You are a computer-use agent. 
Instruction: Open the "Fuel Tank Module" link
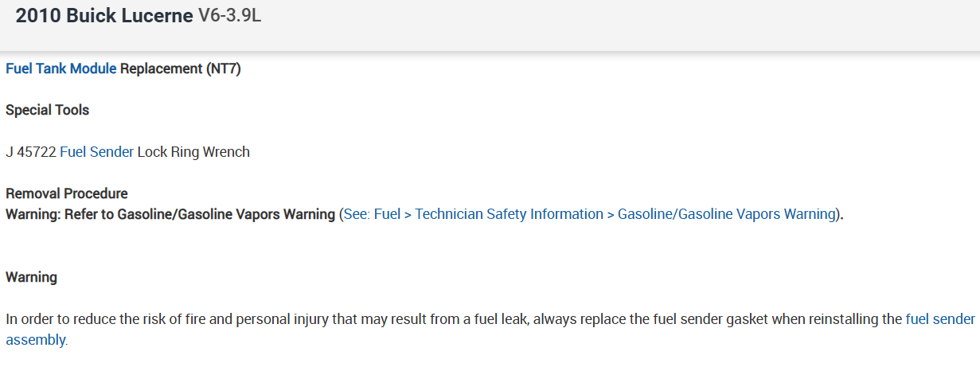[61, 68]
